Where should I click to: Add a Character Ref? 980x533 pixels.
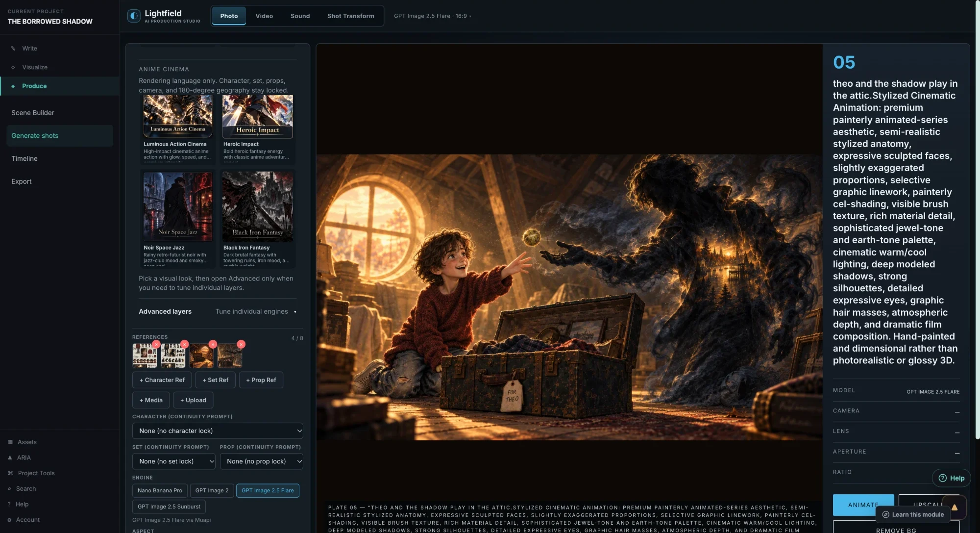point(162,380)
